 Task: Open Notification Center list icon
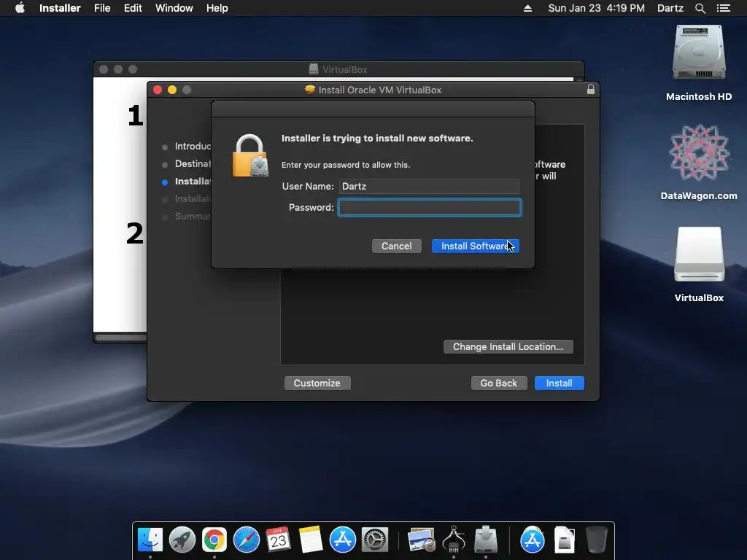[x=724, y=8]
